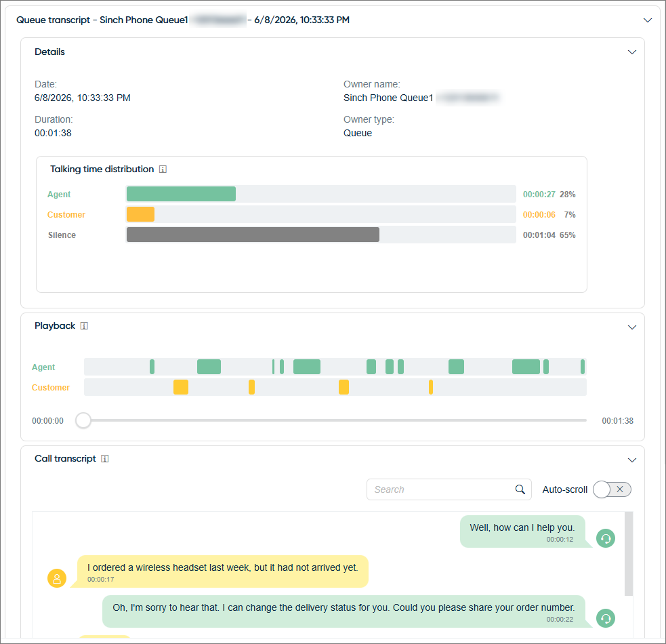Click first yellow customer segment in playback timeline

pos(181,387)
